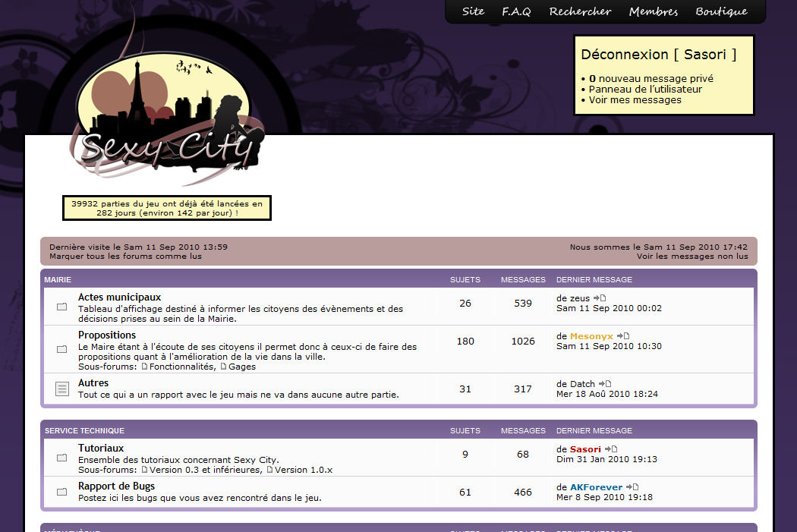797x532 pixels.
Task: Open the Rechercher menu item
Action: pos(580,11)
